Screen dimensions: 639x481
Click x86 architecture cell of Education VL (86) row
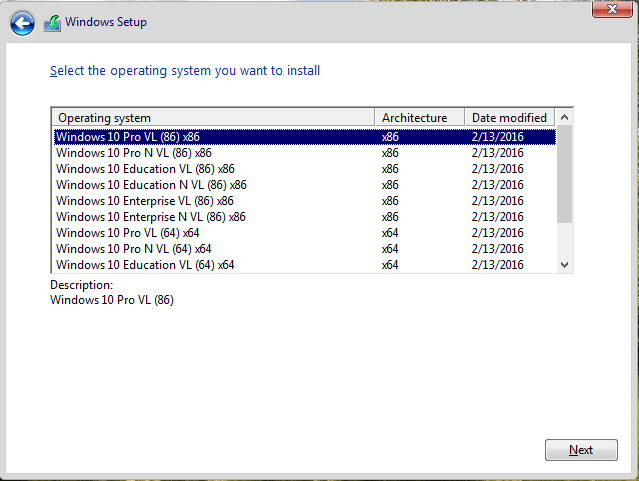(390, 169)
